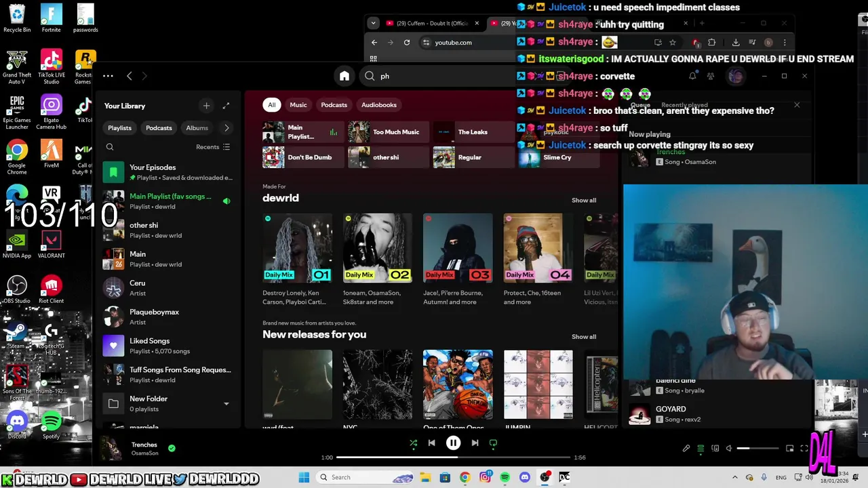Search within Your Library
Viewport: 868px width, 488px height.
[110, 147]
